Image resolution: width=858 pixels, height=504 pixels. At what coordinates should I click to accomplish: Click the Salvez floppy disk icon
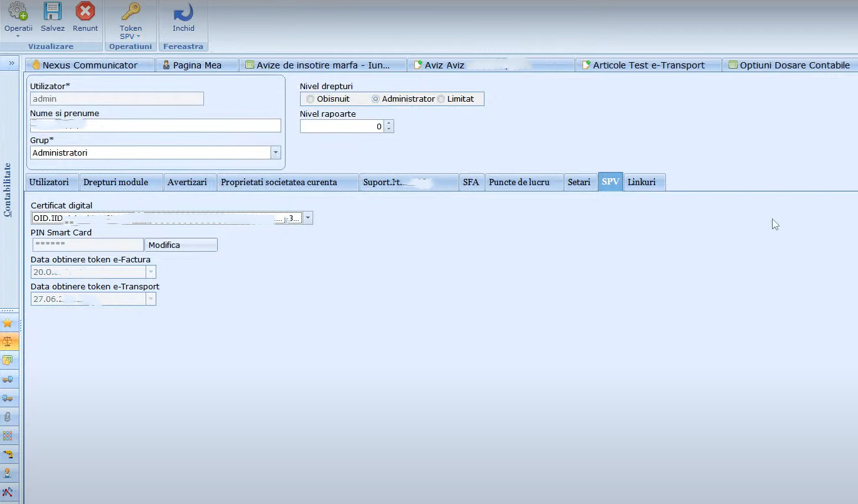coord(53,12)
